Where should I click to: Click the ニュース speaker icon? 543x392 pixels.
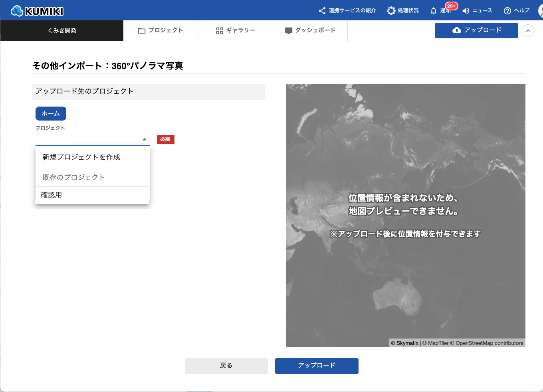[x=466, y=11]
